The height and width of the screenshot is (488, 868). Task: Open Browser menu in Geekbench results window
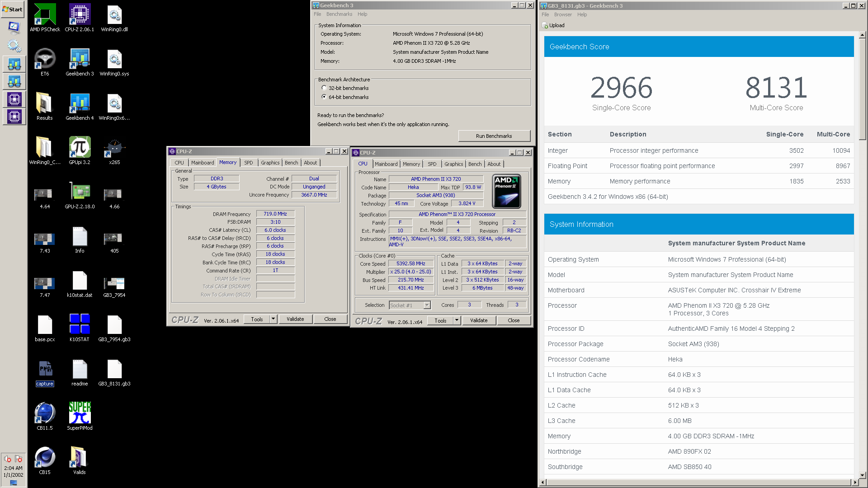tap(563, 14)
